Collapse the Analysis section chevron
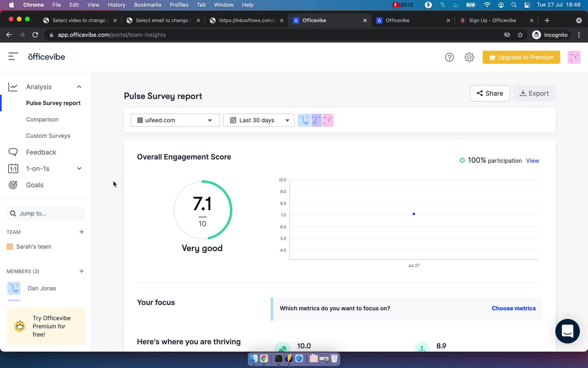This screenshot has height=368, width=588. [x=79, y=87]
